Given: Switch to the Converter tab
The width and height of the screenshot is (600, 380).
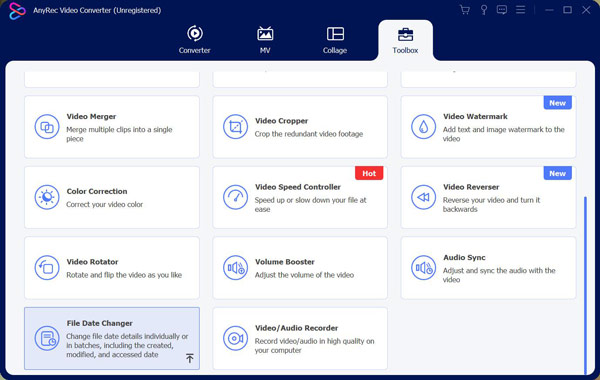Looking at the screenshot, I should click(x=194, y=39).
